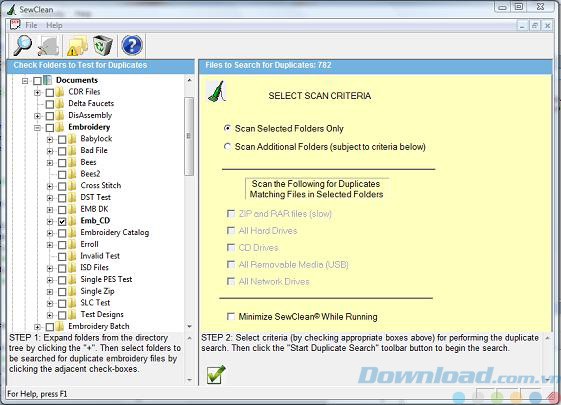This screenshot has height=405, width=561.
Task: Select the Invalid Test folder
Action: [x=100, y=256]
